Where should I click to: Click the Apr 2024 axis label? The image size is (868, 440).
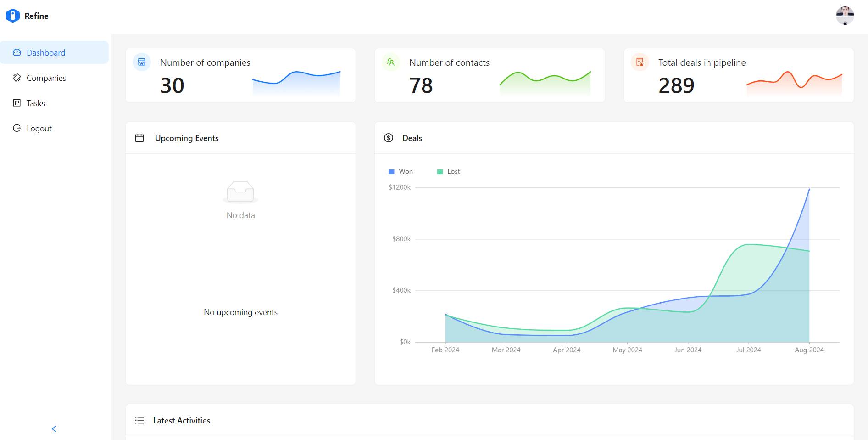tap(567, 350)
